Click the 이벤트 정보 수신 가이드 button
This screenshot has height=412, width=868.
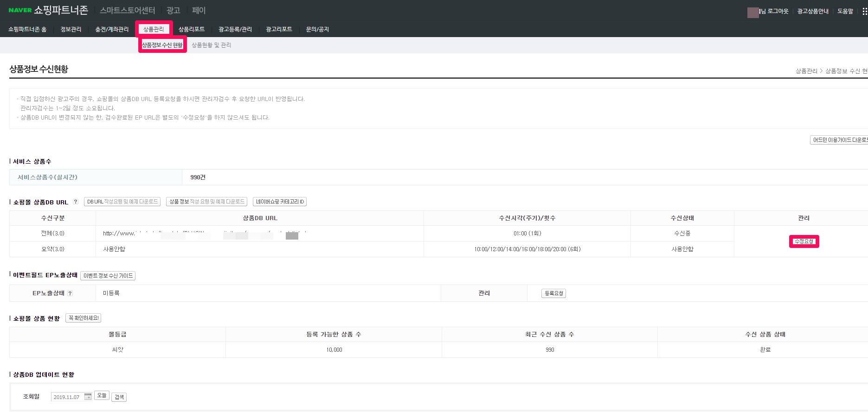[108, 276]
